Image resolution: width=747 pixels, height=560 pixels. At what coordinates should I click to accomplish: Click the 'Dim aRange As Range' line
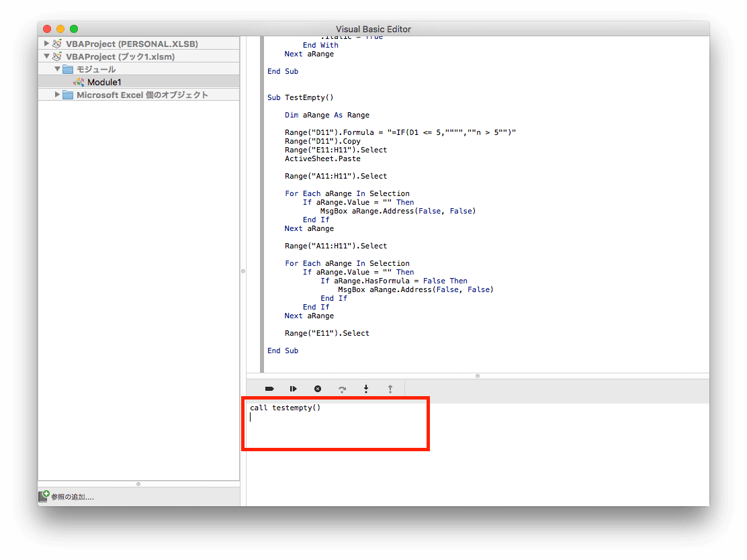pyautogui.click(x=326, y=115)
